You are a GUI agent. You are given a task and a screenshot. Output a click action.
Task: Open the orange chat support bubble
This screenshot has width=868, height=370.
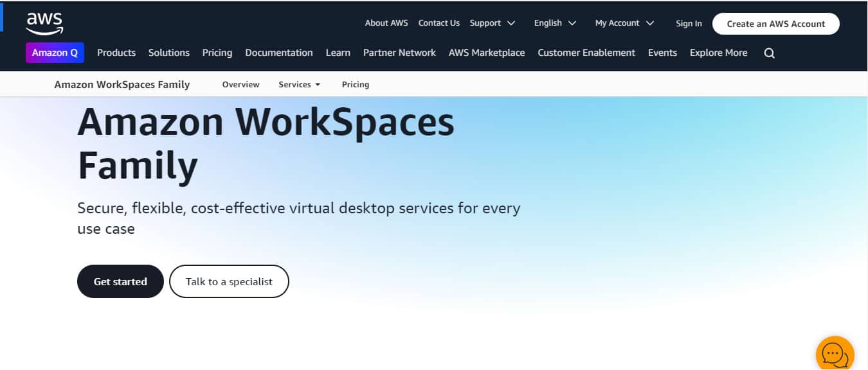tap(834, 354)
